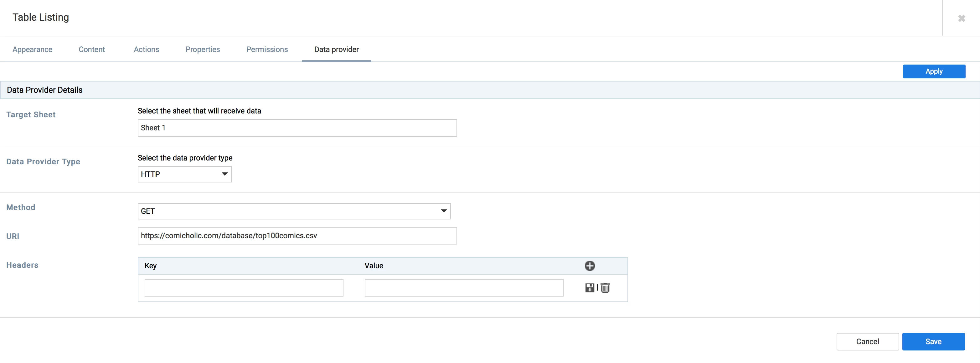Focus the URI text field
This screenshot has height=363, width=980.
tap(297, 236)
